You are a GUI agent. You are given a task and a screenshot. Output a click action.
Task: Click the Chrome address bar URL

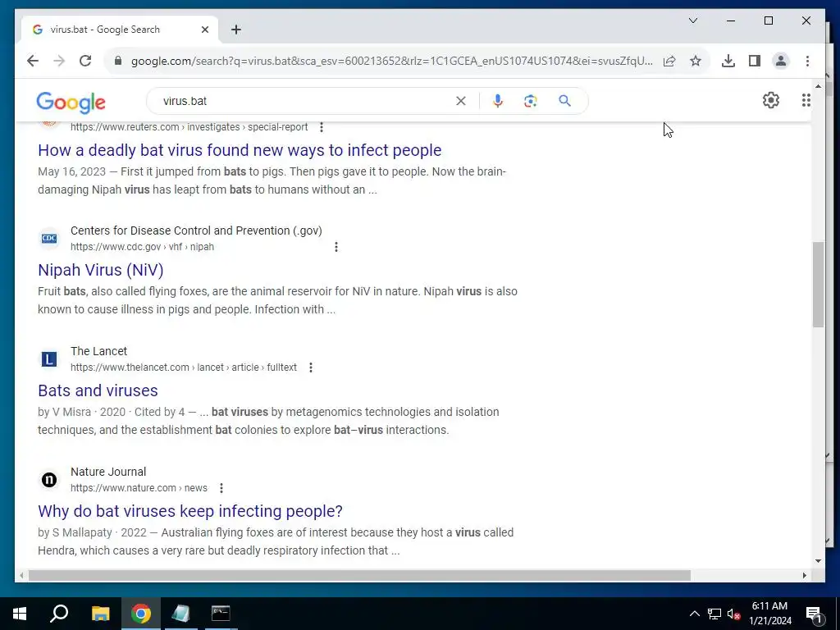(x=391, y=61)
